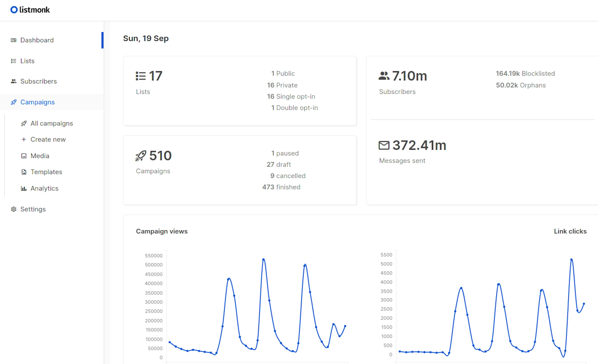598x364 pixels.
Task: Click the Lists icon in the sidebar
Action: pyautogui.click(x=14, y=61)
